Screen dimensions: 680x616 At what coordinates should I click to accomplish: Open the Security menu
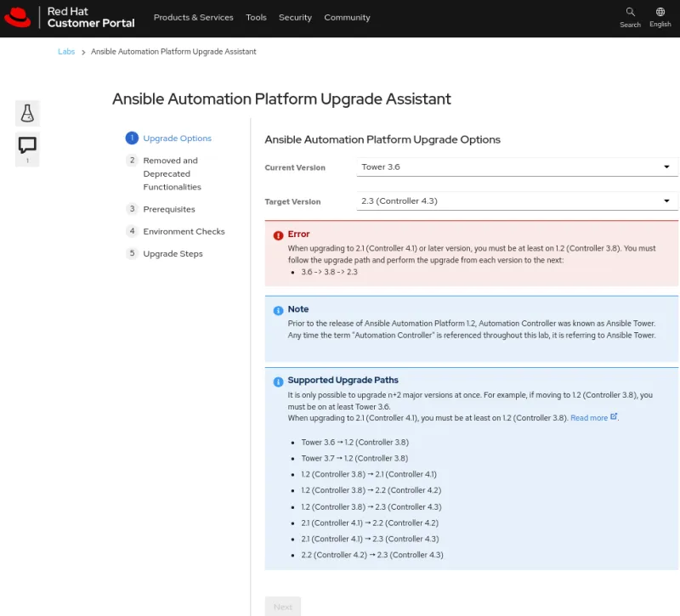click(x=295, y=16)
